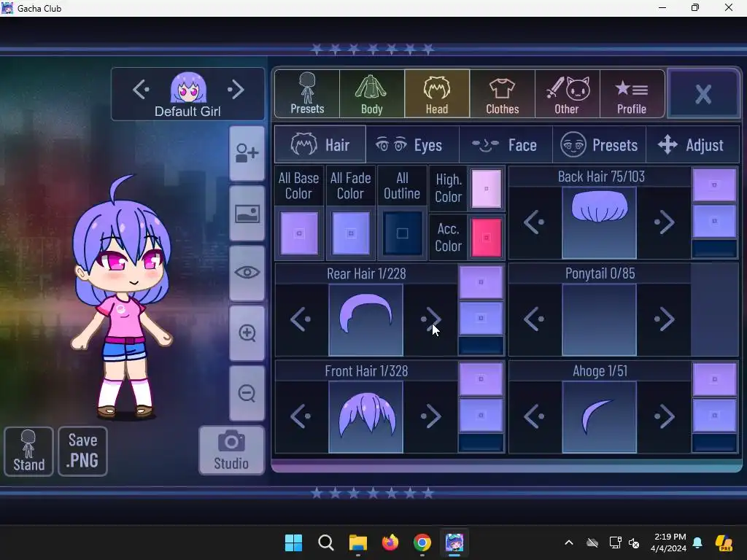747x560 pixels.
Task: Select previous Rear Hair style
Action: 301,319
